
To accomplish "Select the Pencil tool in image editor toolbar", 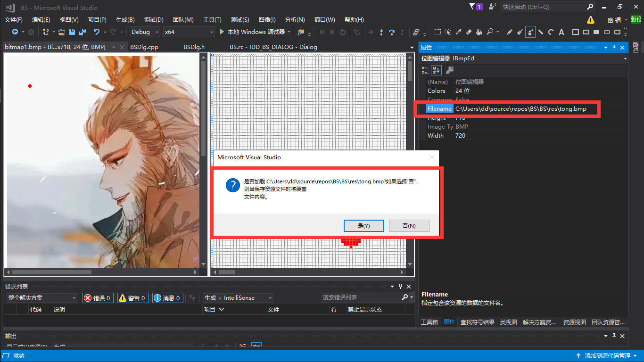I will tap(510, 32).
